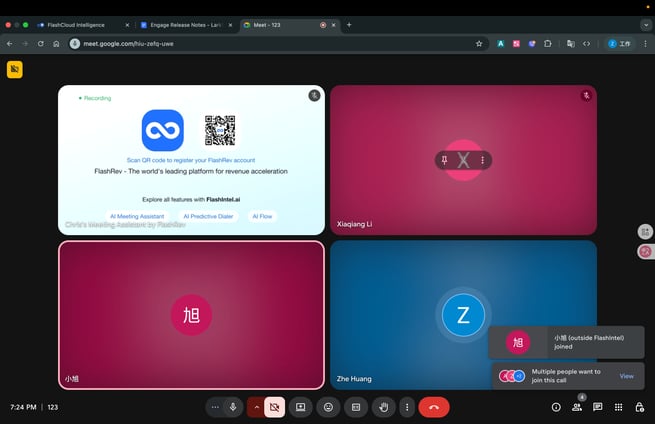Leave the call with the red hang-up button
The width and height of the screenshot is (655, 424).
(434, 407)
